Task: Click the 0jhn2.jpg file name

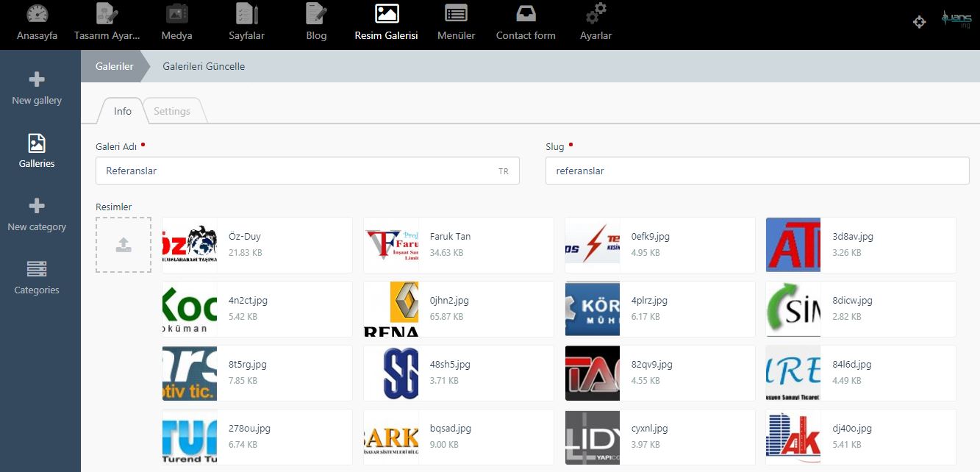Action: click(x=449, y=301)
